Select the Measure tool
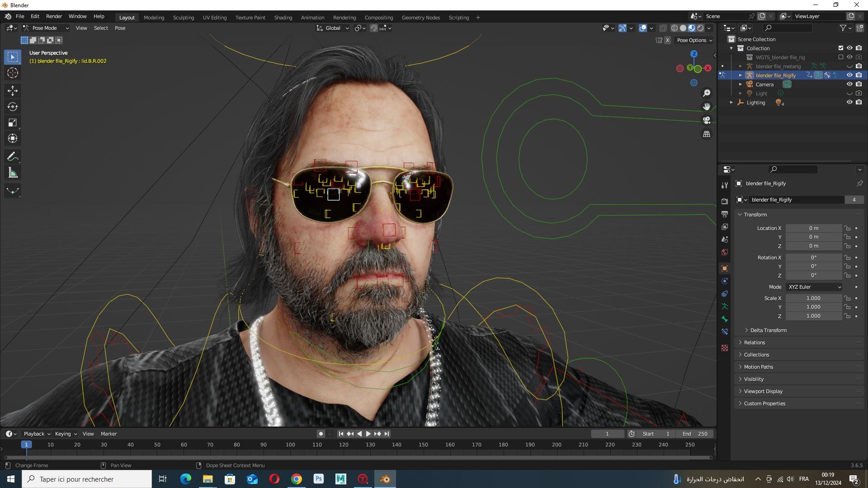Image resolution: width=868 pixels, height=488 pixels. point(13,173)
